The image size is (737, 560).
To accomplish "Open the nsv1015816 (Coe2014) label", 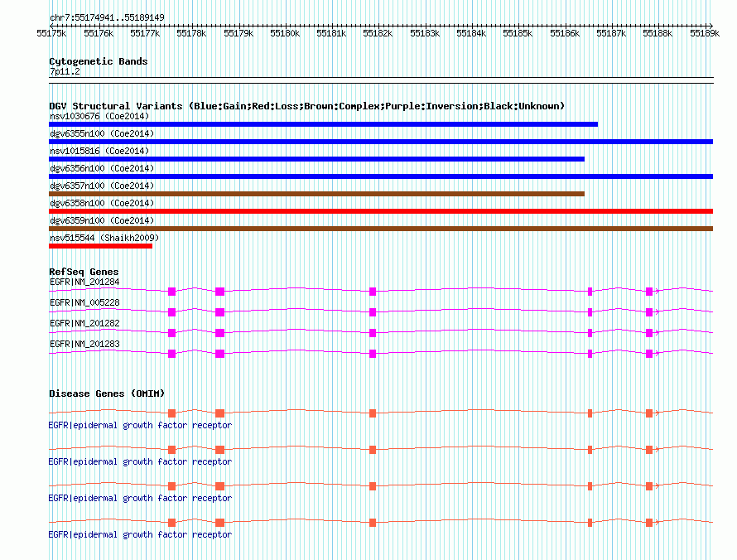I will [x=99, y=151].
